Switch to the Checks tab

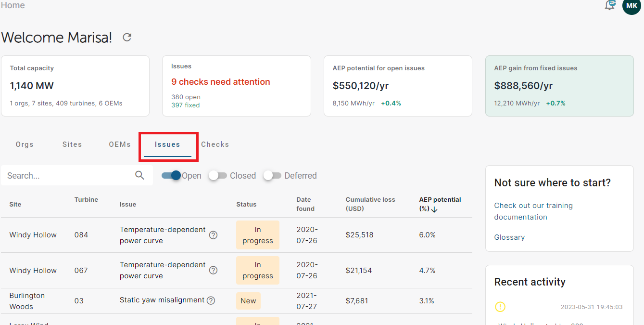point(215,144)
